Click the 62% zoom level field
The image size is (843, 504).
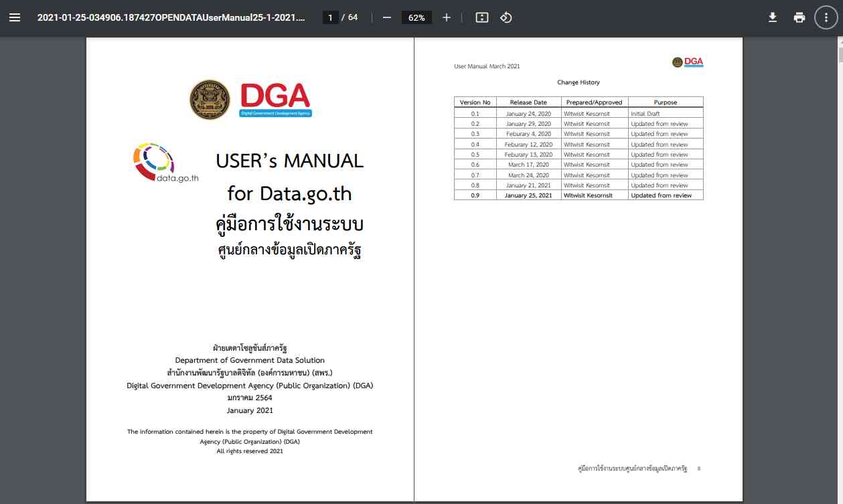(x=416, y=18)
